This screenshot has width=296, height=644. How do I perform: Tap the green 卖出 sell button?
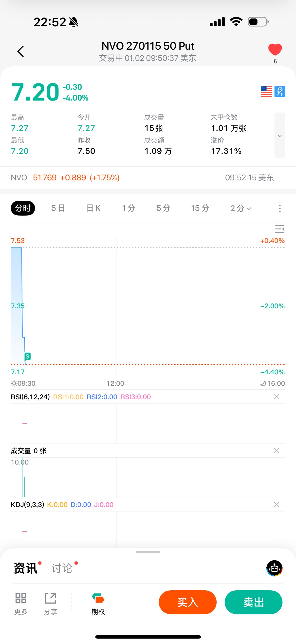(254, 602)
